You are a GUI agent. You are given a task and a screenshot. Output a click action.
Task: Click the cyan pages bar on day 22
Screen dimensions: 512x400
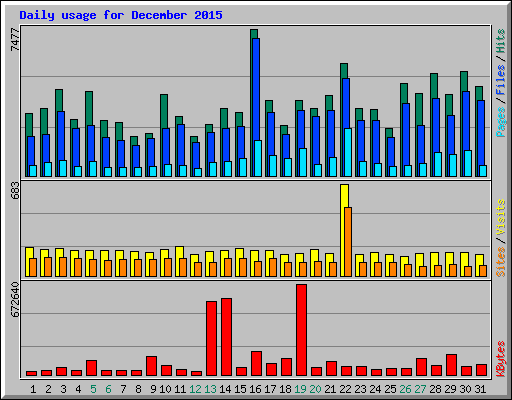(x=348, y=152)
